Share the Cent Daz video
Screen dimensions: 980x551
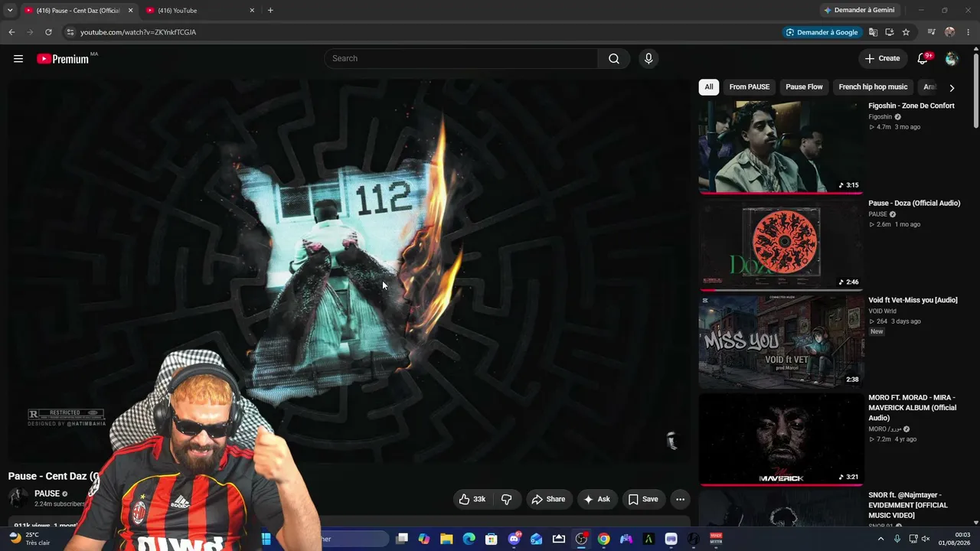coord(548,499)
